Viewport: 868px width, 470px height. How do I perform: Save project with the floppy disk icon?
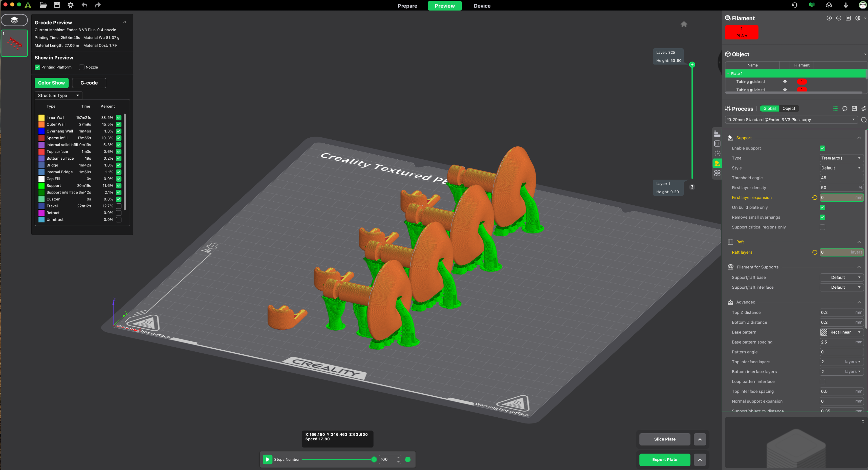[57, 5]
